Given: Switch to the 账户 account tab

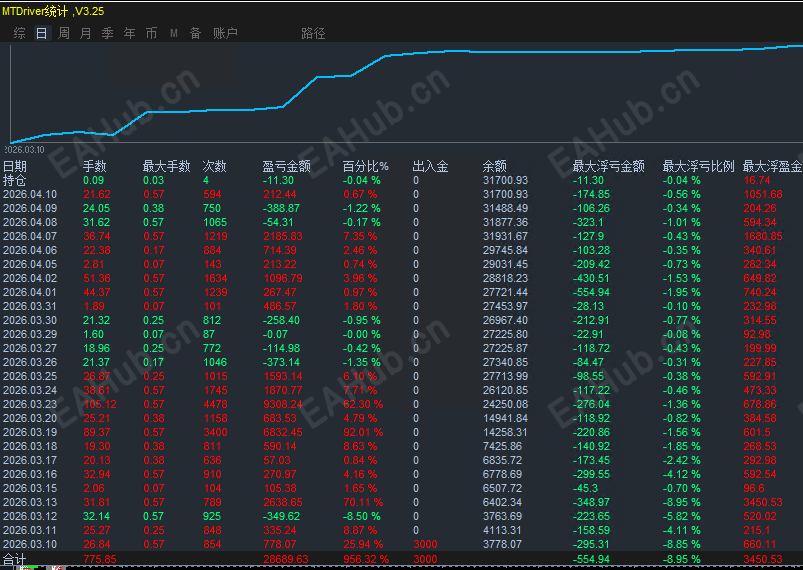Looking at the screenshot, I should [x=225, y=33].
